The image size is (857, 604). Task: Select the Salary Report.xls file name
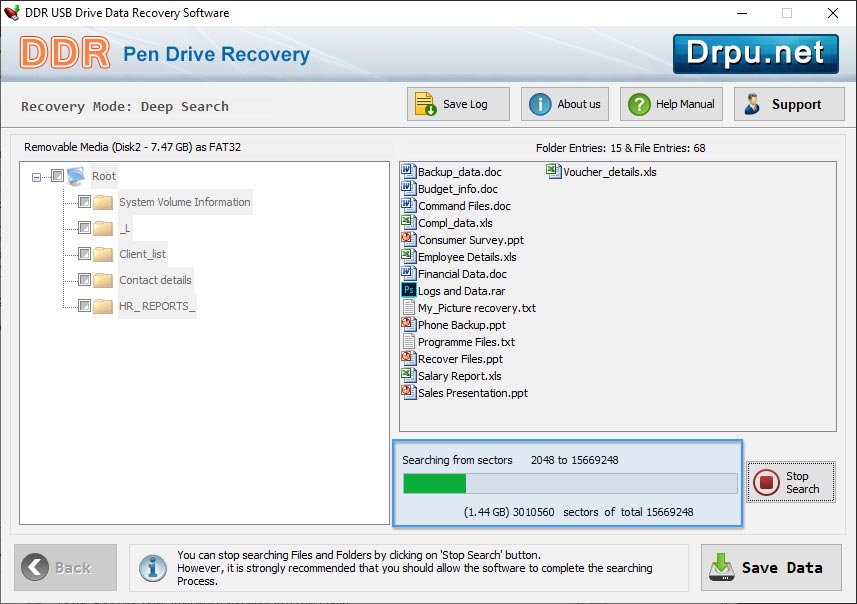pos(460,376)
